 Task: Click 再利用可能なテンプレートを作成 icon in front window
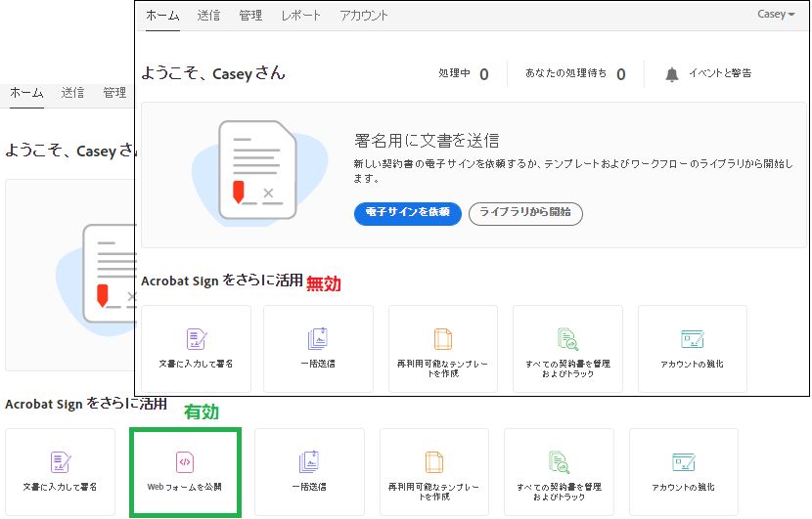point(443,338)
